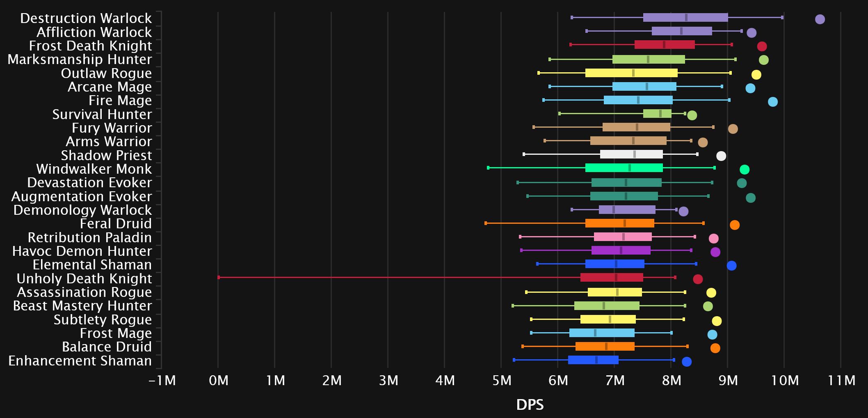The height and width of the screenshot is (418, 868).
Task: Click the Unholy Death Knight red box
Action: click(611, 278)
